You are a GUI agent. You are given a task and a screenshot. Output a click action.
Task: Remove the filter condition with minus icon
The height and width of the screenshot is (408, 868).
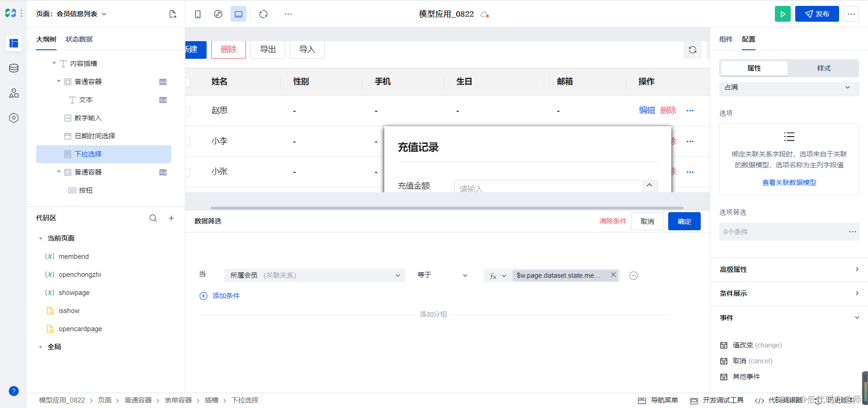tap(633, 275)
